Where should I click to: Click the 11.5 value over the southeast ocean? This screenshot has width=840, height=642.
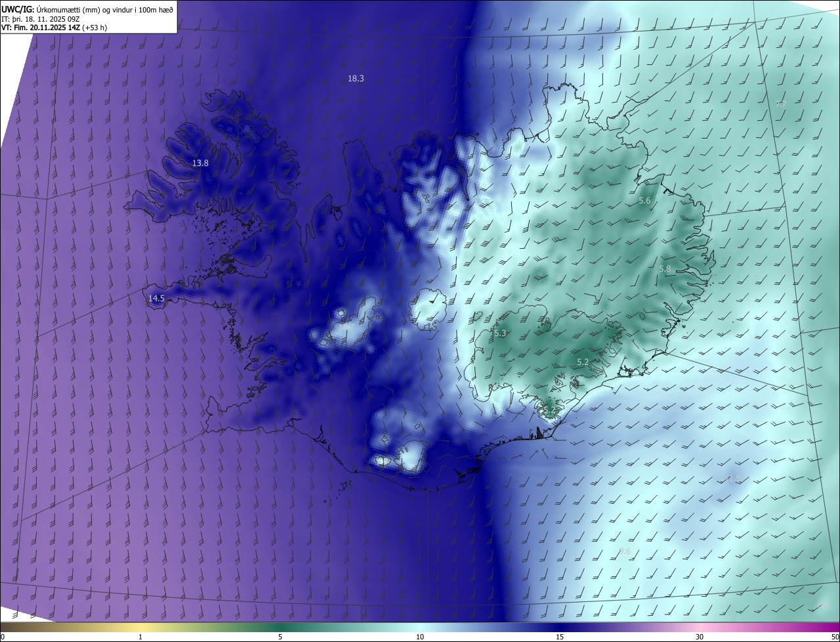tap(732, 478)
